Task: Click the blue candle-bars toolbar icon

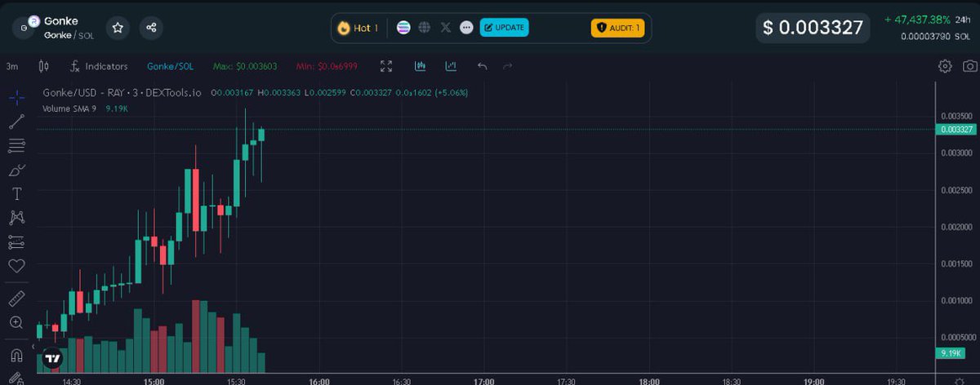Action: click(x=421, y=66)
